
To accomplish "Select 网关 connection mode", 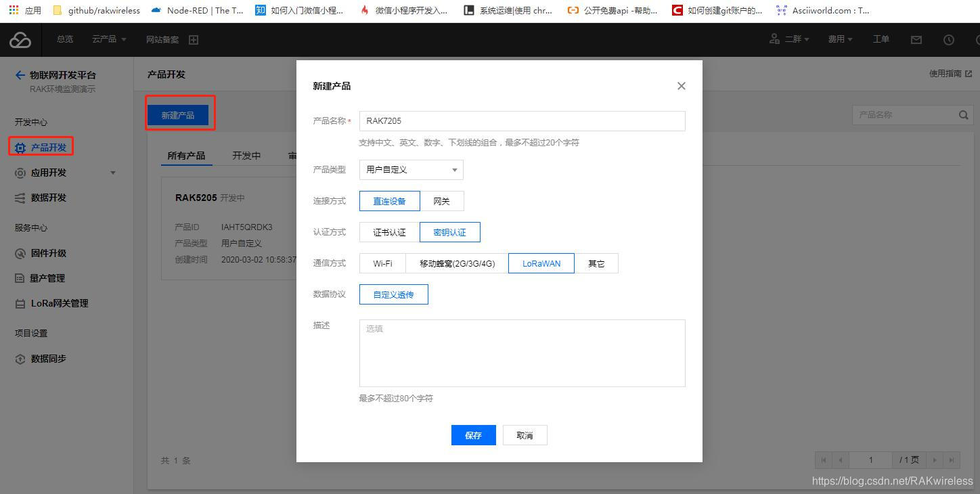I will [x=442, y=201].
